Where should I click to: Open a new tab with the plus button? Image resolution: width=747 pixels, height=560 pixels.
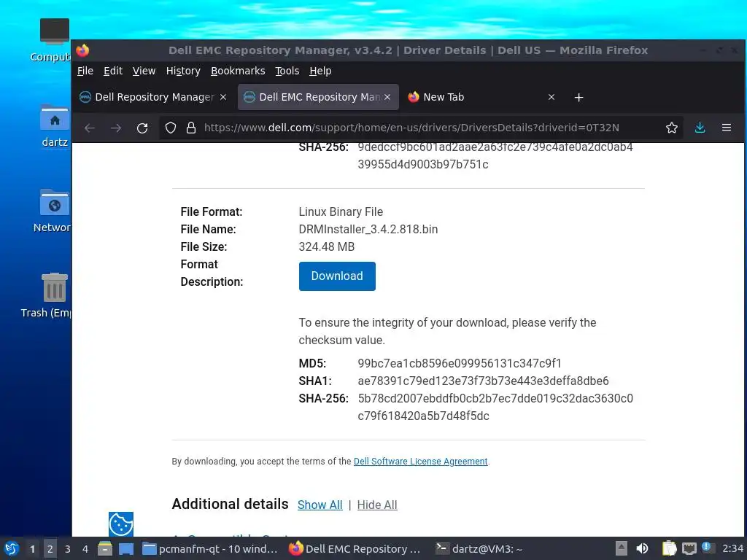click(578, 97)
